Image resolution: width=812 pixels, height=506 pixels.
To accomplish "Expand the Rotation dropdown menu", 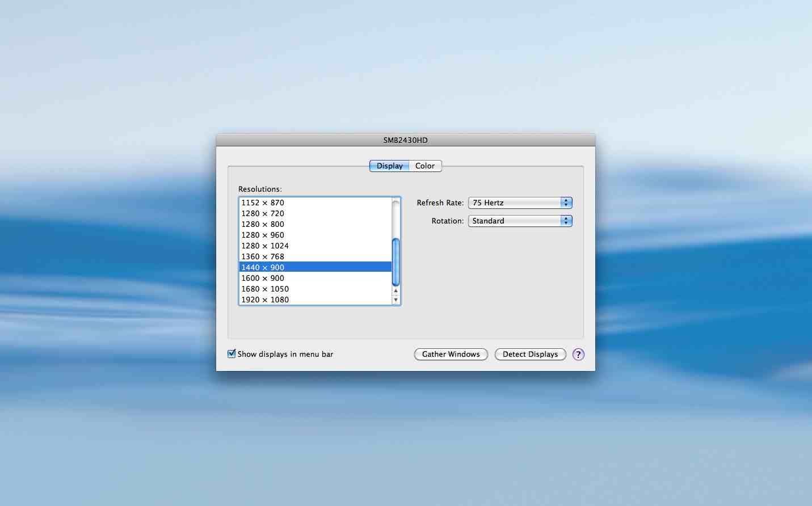I will coord(520,221).
